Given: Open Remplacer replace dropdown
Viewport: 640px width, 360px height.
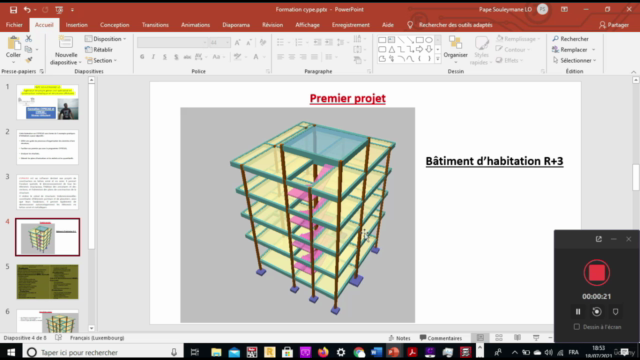Looking at the screenshot, I should click(x=573, y=49).
